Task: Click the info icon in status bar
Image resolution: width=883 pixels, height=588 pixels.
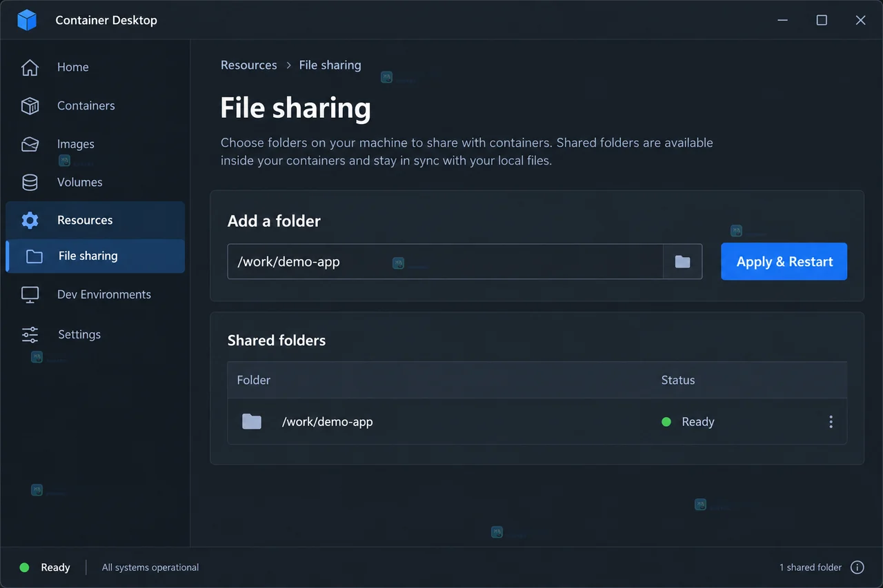Action: tap(857, 567)
